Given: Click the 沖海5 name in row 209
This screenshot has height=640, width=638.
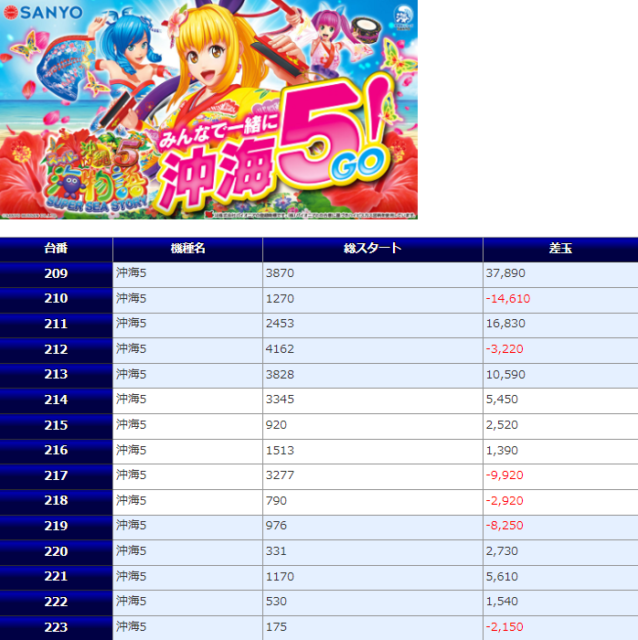Looking at the screenshot, I should tap(131, 273).
